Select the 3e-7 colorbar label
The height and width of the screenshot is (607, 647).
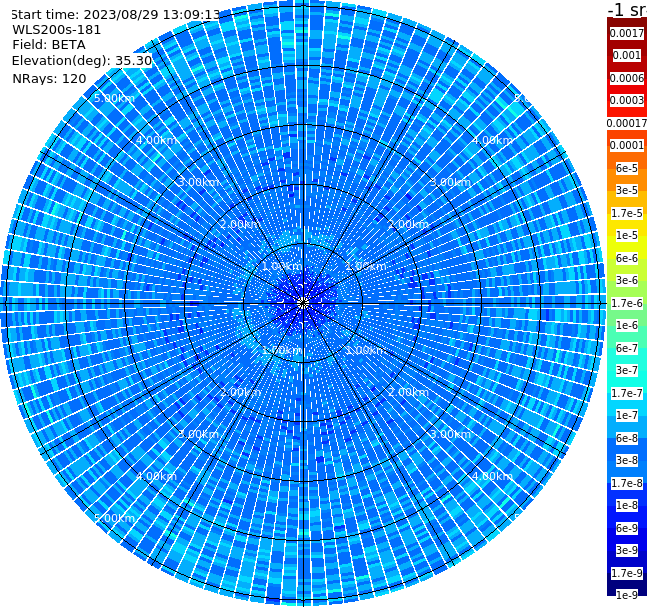(626, 370)
